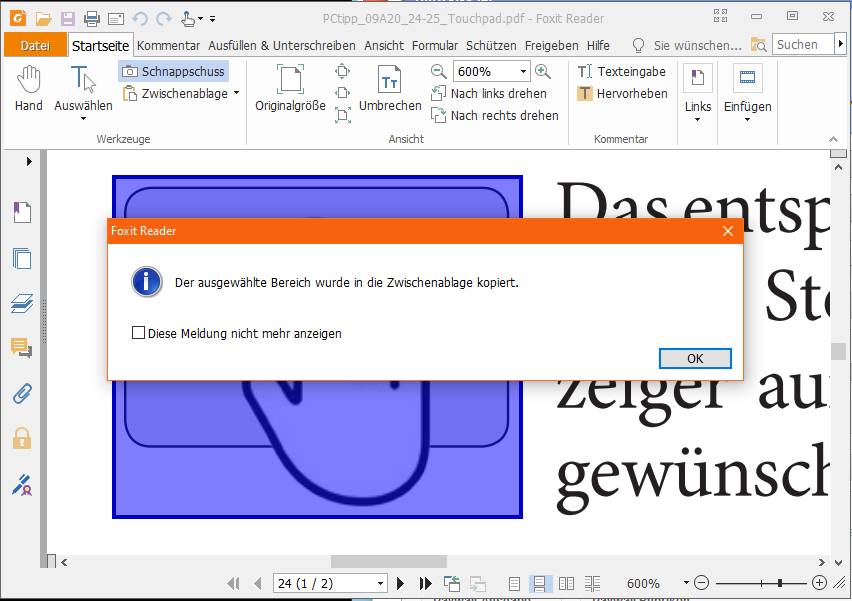Click the print icon in title bar
852x601 pixels.
coord(92,19)
